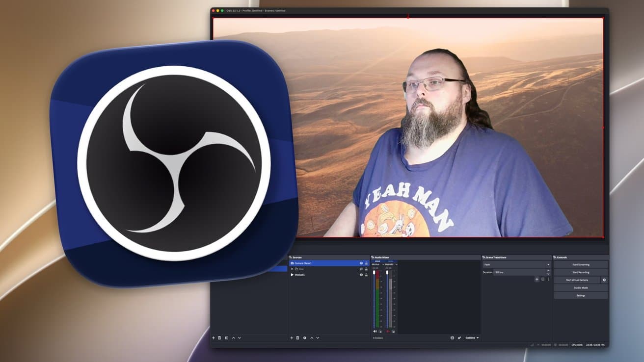Move the source down in Sources toolbar
Screen dimensions: 644x362
click(318, 338)
